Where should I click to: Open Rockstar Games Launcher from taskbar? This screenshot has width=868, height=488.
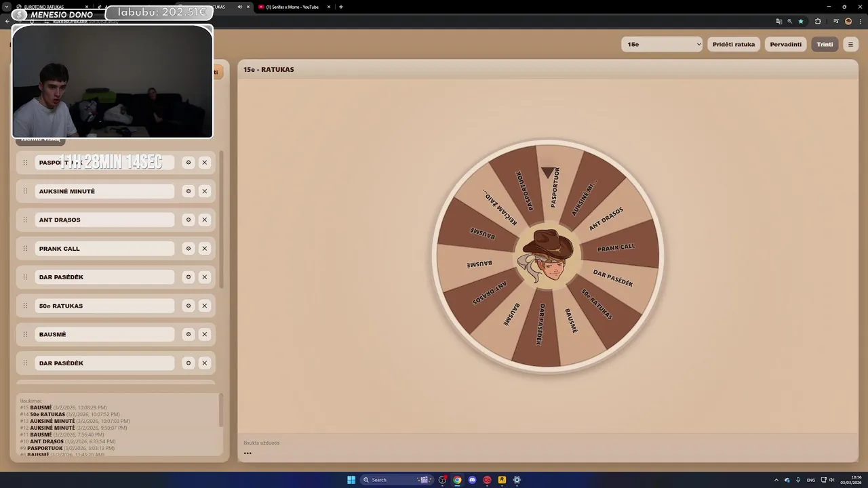point(502,480)
